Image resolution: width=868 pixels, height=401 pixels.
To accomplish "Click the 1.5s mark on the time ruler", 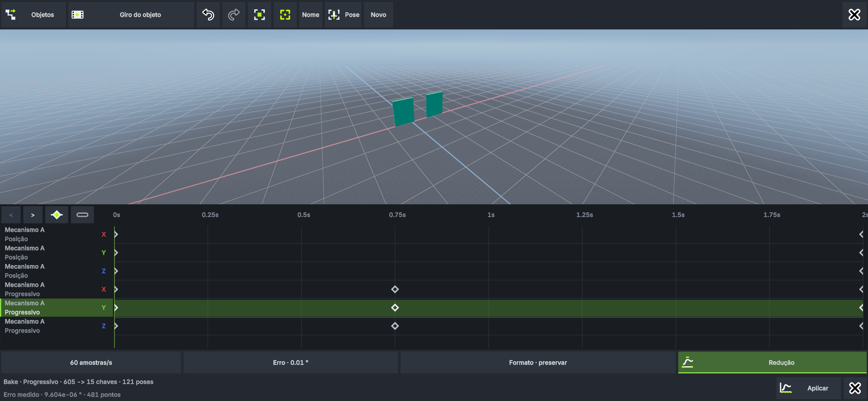I will click(x=678, y=215).
